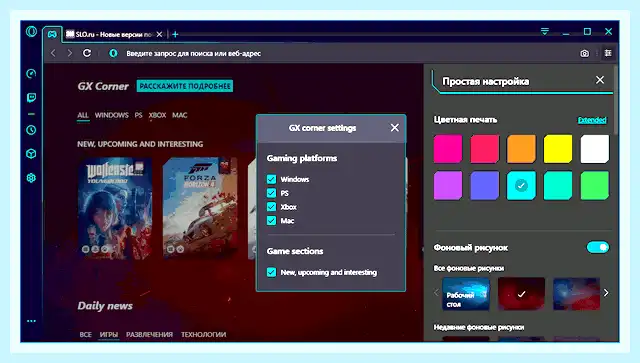640x363 pixels.
Task: Click the Easy Setup panel scrollbar
Action: pos(616,100)
